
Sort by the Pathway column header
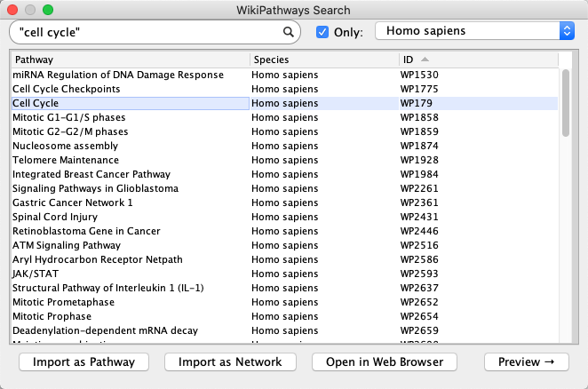click(x=129, y=60)
